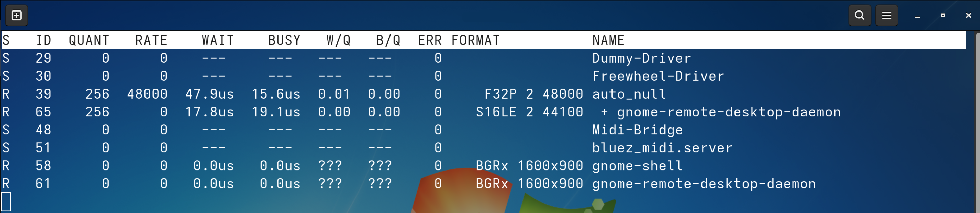Click the WAIT column header
The width and height of the screenshot is (980, 213).
pyautogui.click(x=218, y=40)
